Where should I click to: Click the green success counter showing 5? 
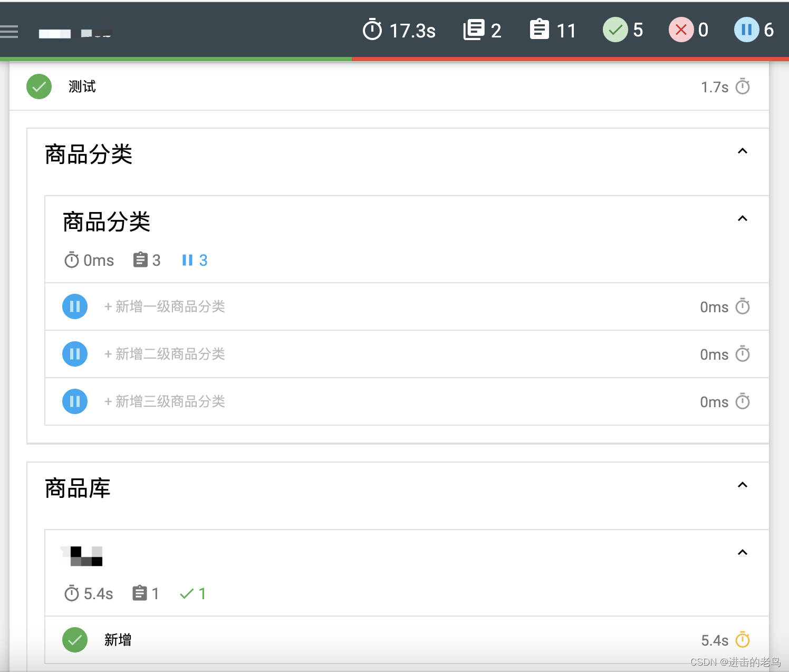coord(615,30)
